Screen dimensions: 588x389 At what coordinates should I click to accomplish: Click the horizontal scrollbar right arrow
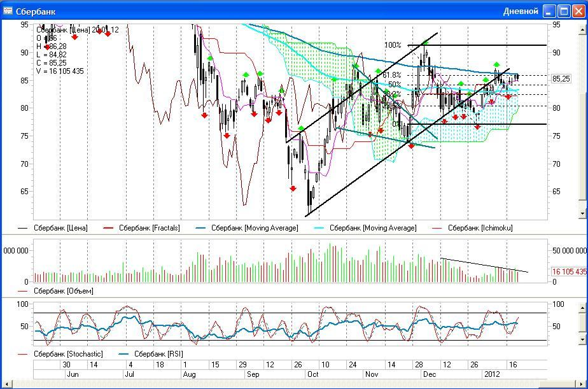(x=581, y=384)
